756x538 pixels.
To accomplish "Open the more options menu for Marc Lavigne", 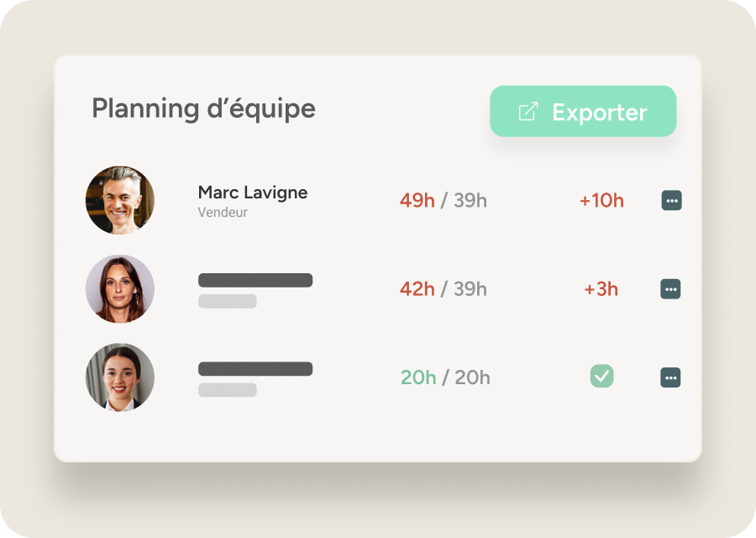I will click(x=672, y=200).
